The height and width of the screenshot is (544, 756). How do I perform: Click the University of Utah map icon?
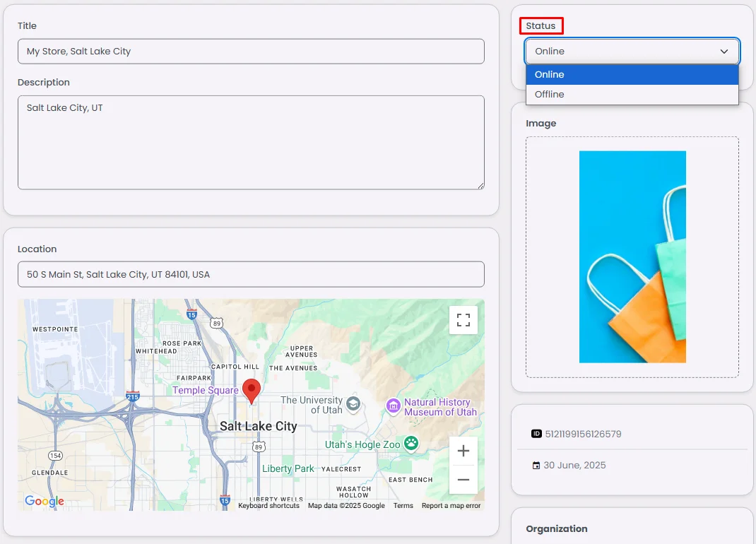[353, 403]
